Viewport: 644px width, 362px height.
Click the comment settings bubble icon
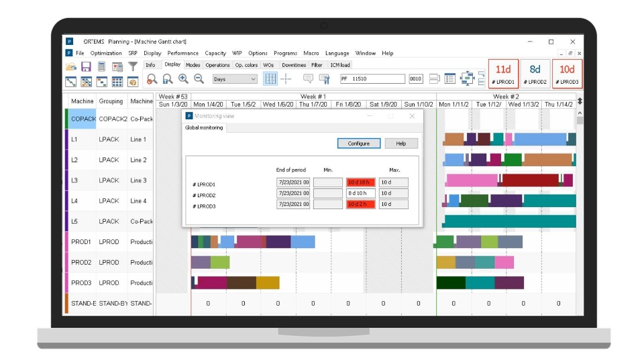click(x=324, y=78)
